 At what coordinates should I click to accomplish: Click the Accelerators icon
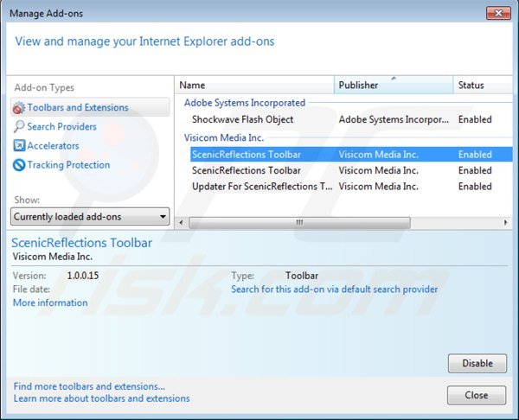[19, 146]
